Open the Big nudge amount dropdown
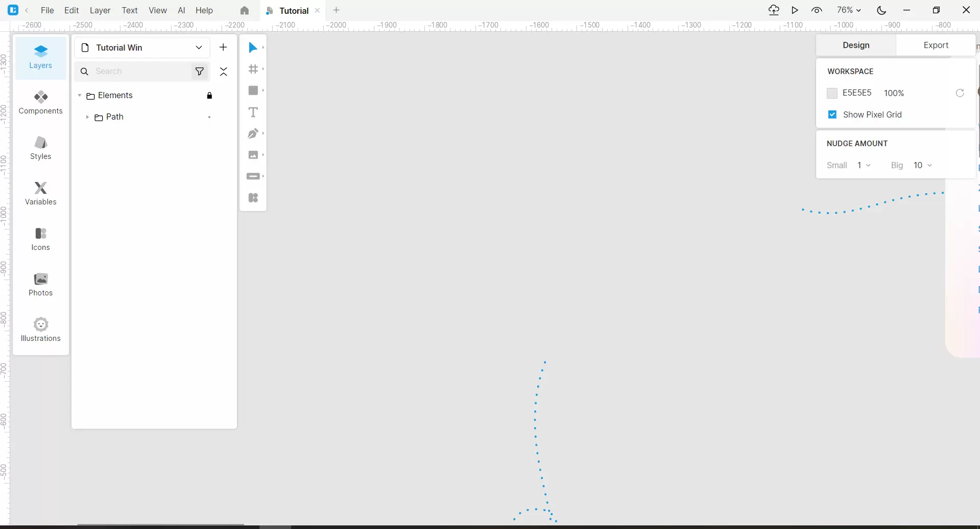980x529 pixels. pyautogui.click(x=923, y=165)
